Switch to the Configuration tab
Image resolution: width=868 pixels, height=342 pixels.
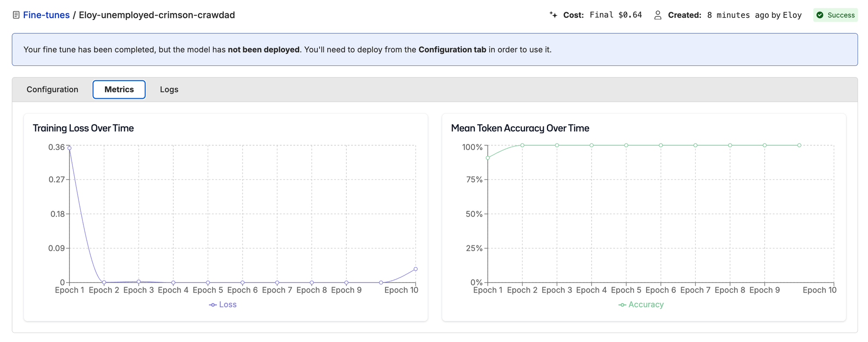point(53,89)
